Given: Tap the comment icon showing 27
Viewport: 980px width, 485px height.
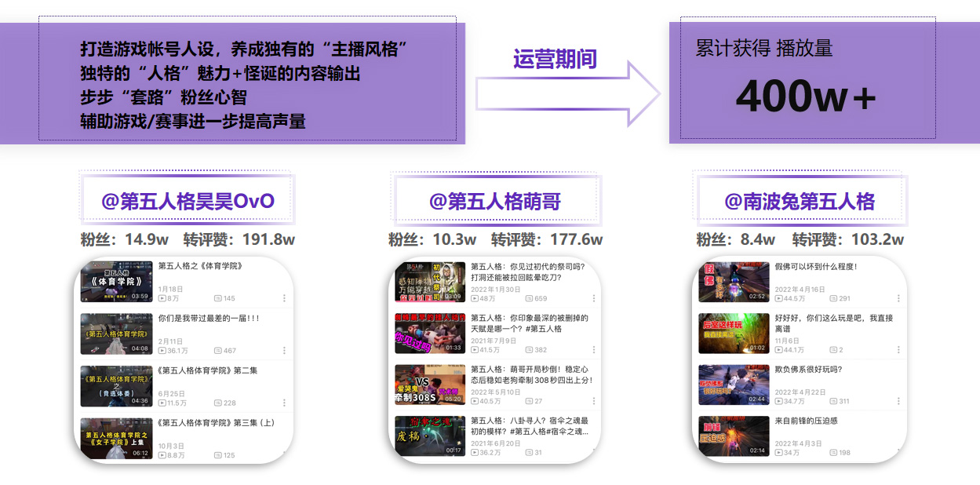Looking at the screenshot, I should pyautogui.click(x=530, y=401).
